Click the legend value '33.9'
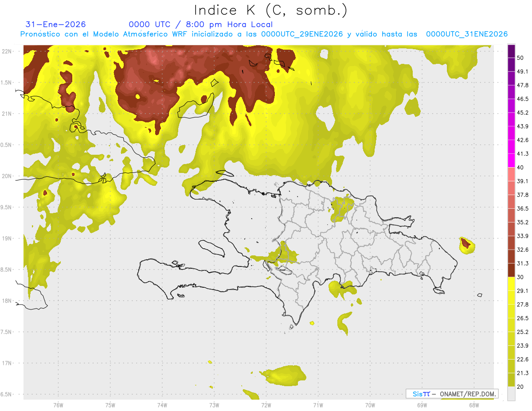The height and width of the screenshot is (411, 532). tap(523, 236)
